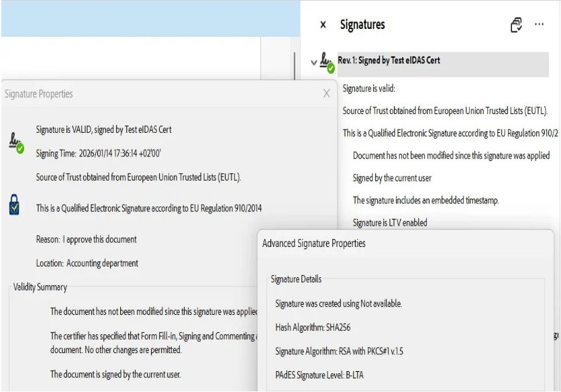Click the Qualified Electronic Signature text in Signature Properties

coord(149,208)
